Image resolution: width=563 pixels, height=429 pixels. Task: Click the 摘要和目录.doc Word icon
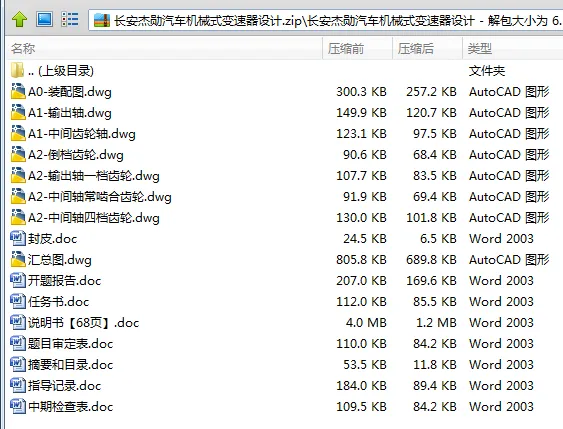point(18,364)
